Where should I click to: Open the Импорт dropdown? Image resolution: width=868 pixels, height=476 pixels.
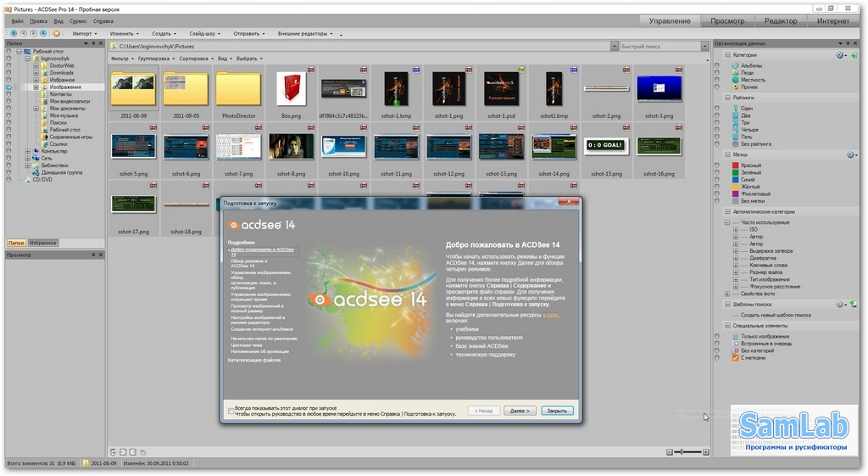[84, 34]
